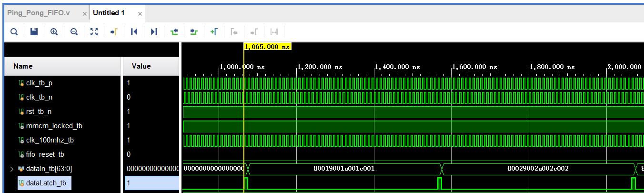
Task: Jump to next transition
Action: pos(193,32)
